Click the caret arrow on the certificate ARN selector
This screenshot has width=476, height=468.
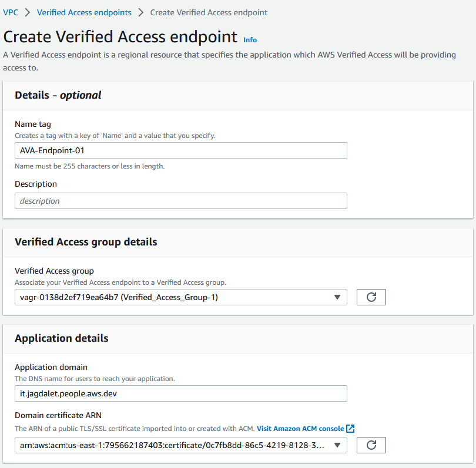pyautogui.click(x=338, y=445)
